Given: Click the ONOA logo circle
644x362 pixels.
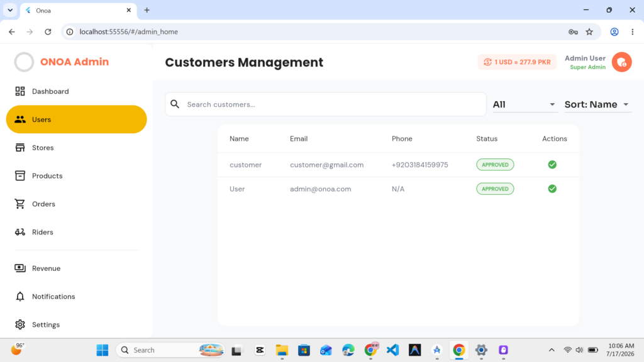Looking at the screenshot, I should [x=25, y=62].
